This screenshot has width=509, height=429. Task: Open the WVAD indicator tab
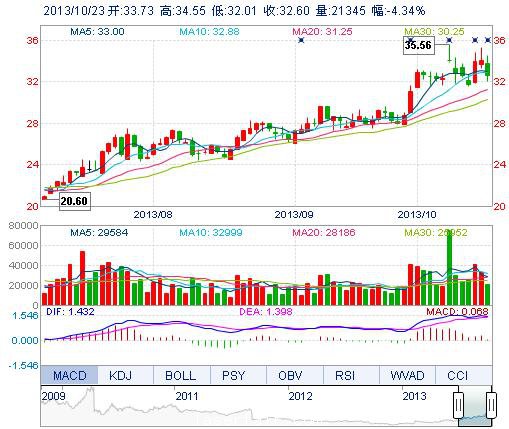tap(407, 375)
